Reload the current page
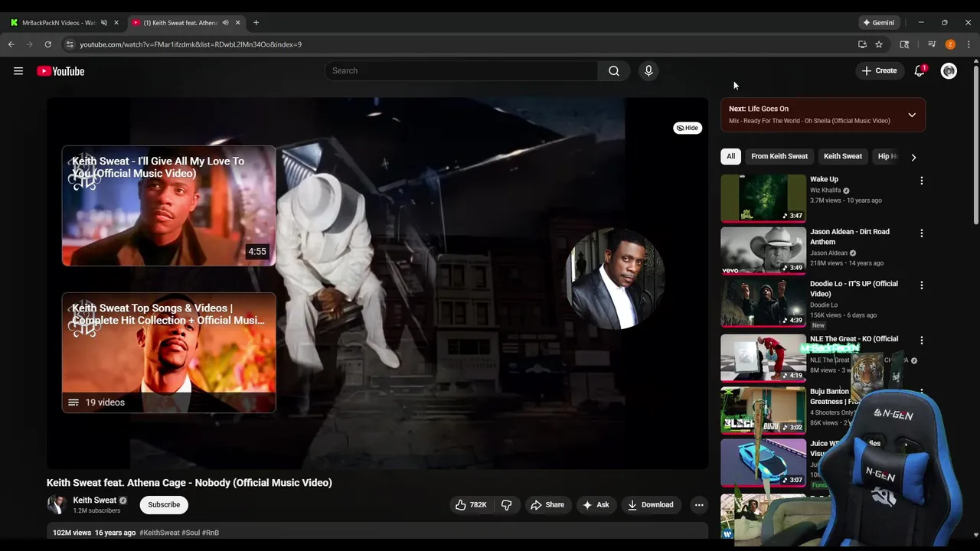980x551 pixels. tap(47, 44)
